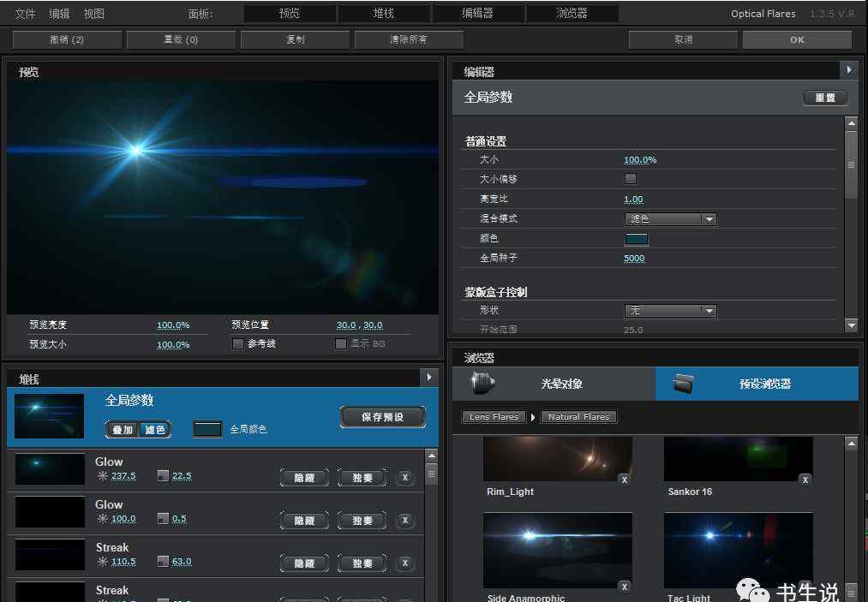This screenshot has width=868, height=602.
Task: Toggle the 显示 BG checkbox
Action: pos(341,344)
